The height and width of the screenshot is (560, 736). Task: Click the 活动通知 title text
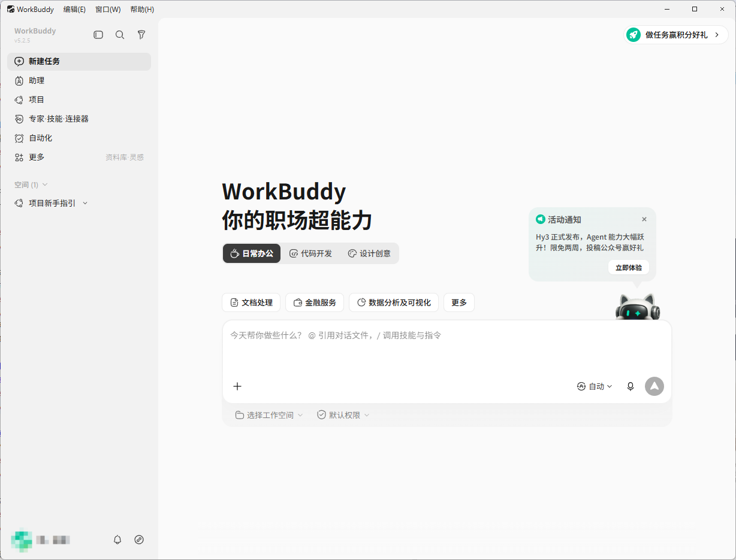(x=565, y=219)
